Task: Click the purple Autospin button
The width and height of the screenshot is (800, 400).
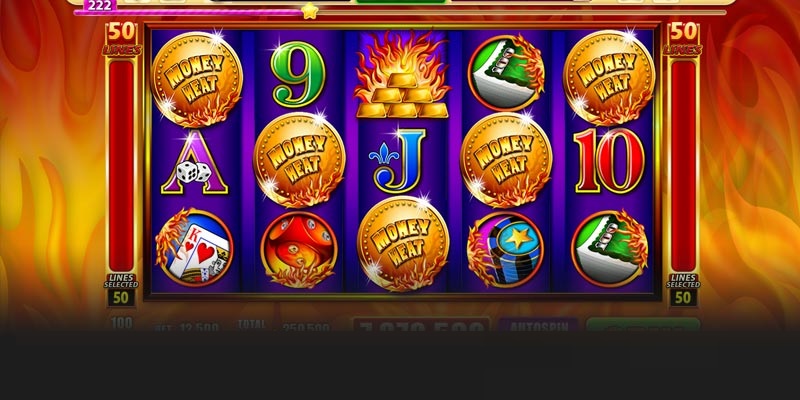Action: click(538, 326)
